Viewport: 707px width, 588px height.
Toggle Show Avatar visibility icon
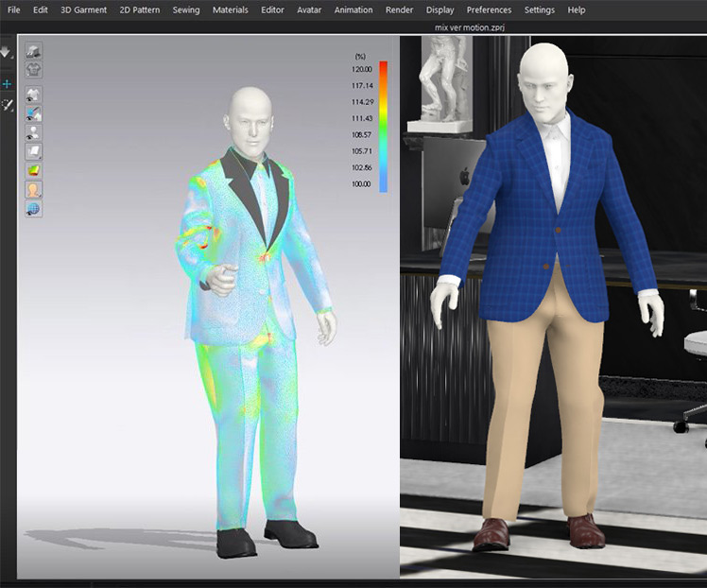pos(33,132)
